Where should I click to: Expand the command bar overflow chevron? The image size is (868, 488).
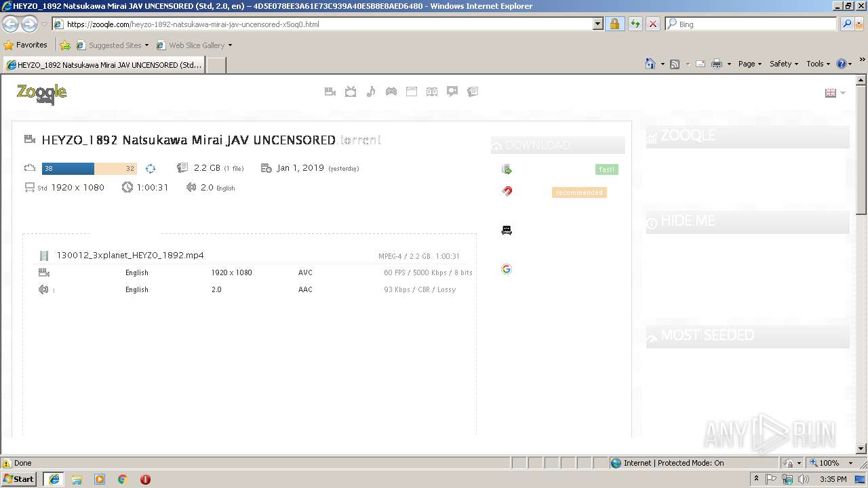[863, 61]
